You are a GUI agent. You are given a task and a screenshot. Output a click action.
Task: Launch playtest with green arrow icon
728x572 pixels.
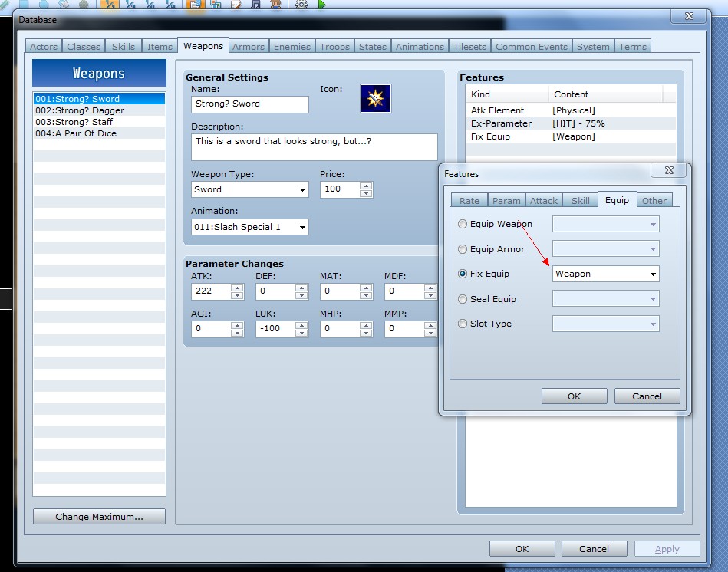point(321,4)
